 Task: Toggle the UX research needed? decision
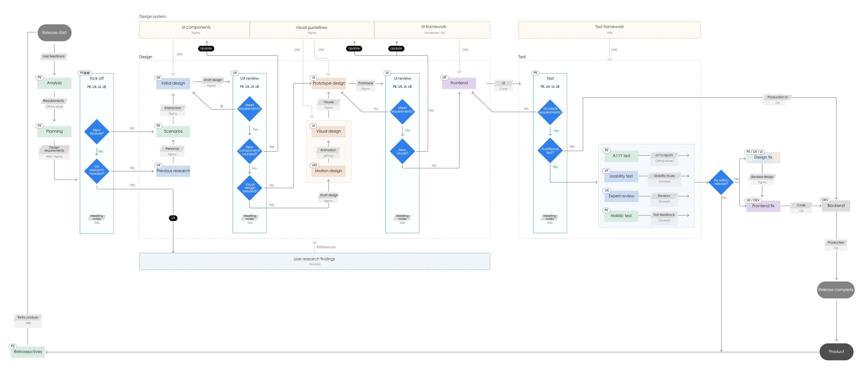coord(97,171)
